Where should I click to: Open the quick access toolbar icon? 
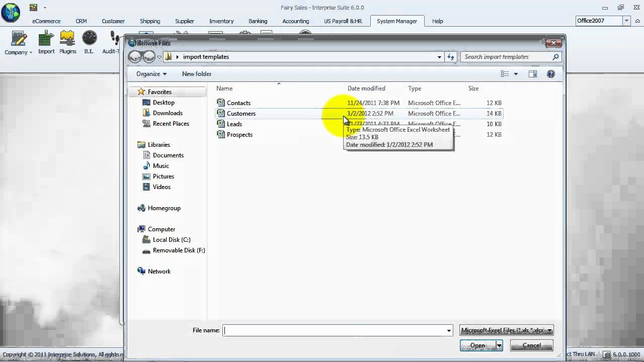click(34, 8)
